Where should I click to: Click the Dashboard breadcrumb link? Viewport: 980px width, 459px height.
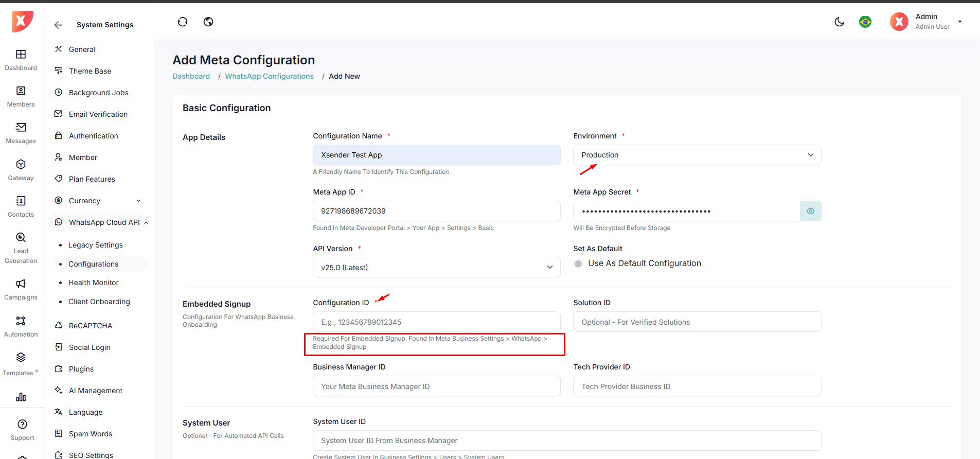[191, 76]
